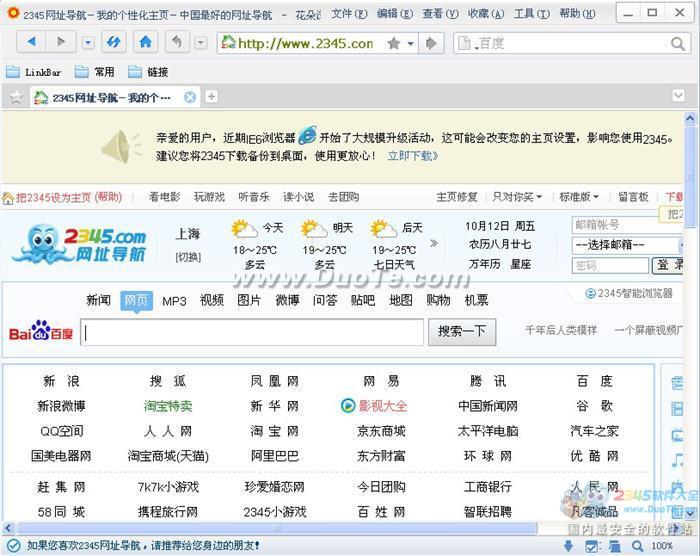Click the scroll up arrow of page scrollbar
The height and width of the screenshot is (556, 700).
coord(690,119)
